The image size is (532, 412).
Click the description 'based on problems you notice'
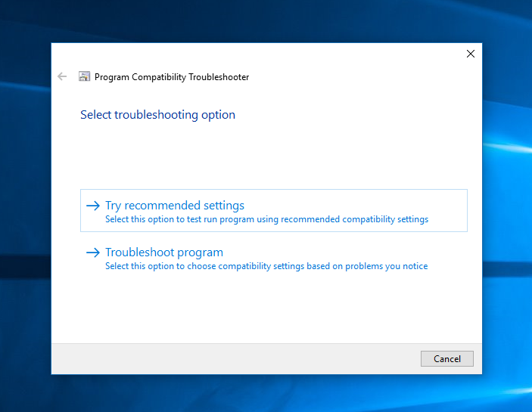point(367,266)
